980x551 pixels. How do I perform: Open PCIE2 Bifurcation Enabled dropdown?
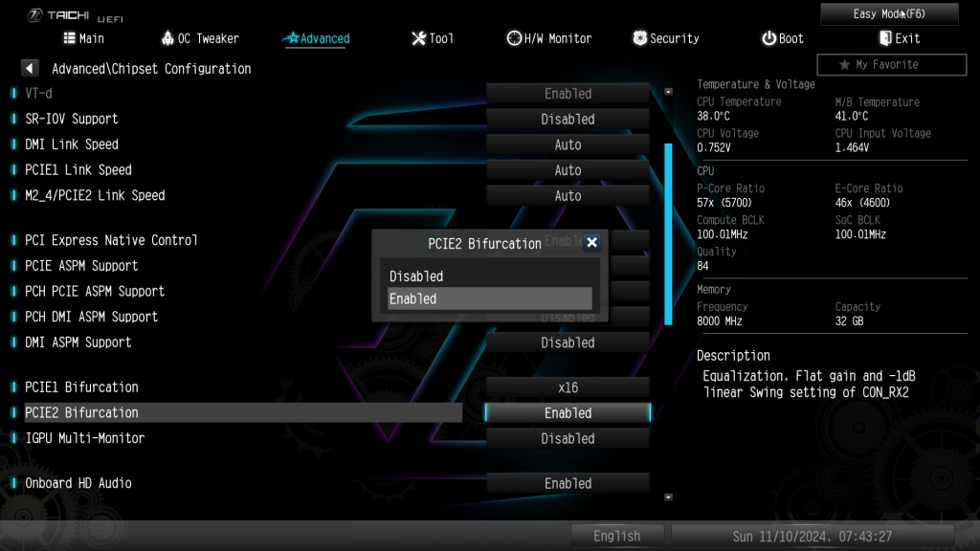click(x=568, y=413)
